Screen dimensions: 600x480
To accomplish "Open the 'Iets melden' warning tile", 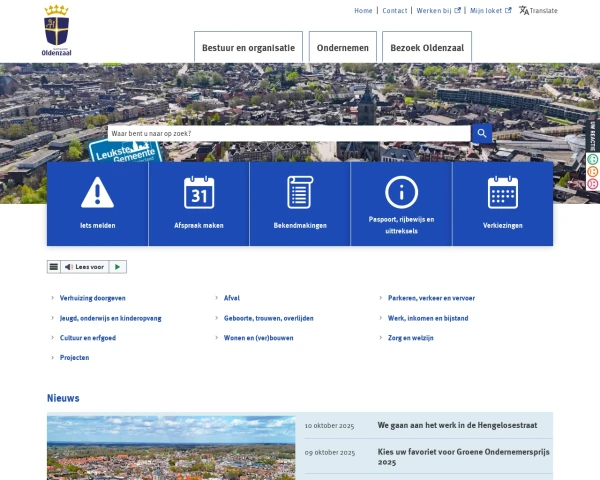I will [97, 203].
